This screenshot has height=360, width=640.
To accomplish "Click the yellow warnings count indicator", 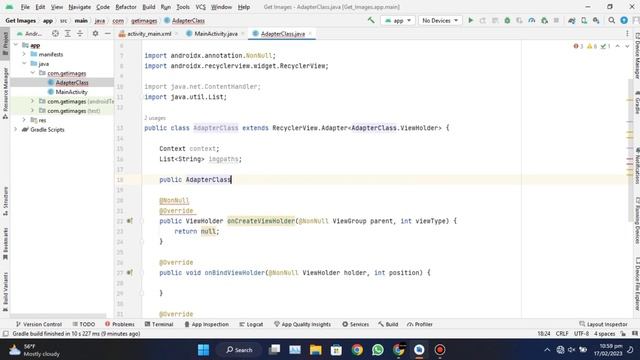I will (x=592, y=46).
